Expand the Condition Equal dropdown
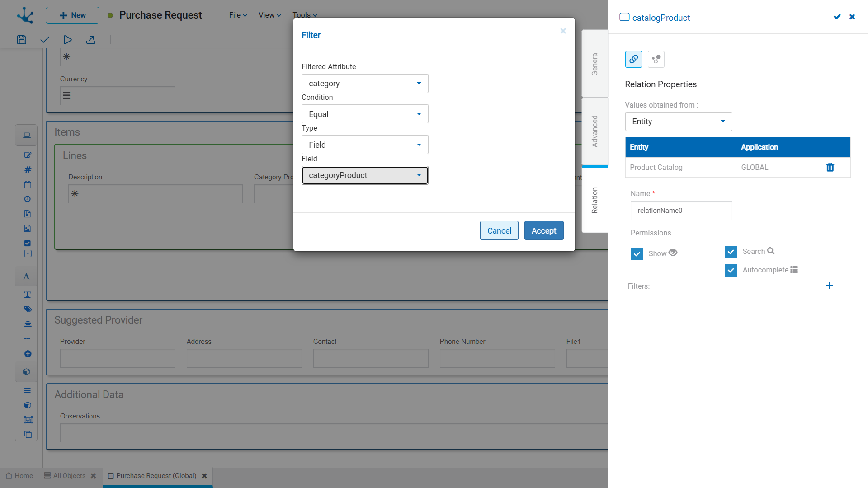The image size is (868, 488). tap(364, 114)
